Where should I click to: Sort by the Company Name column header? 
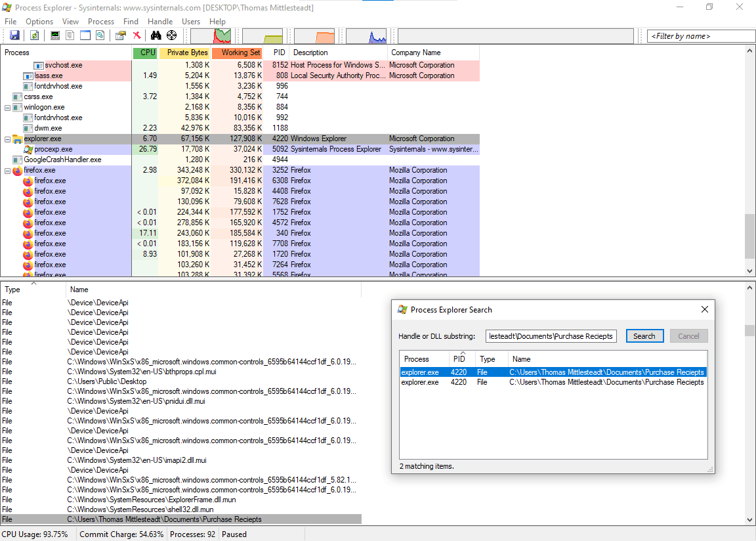click(433, 53)
